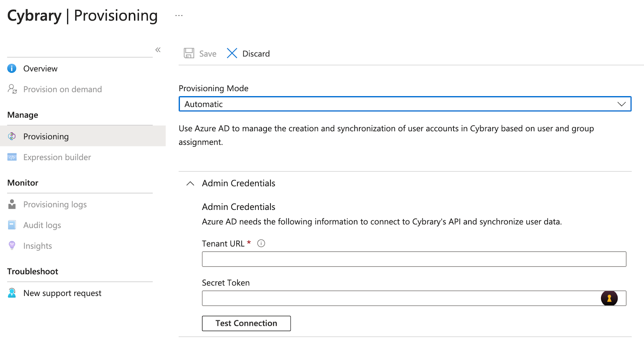Focus the Tenant URL input field

(x=414, y=259)
